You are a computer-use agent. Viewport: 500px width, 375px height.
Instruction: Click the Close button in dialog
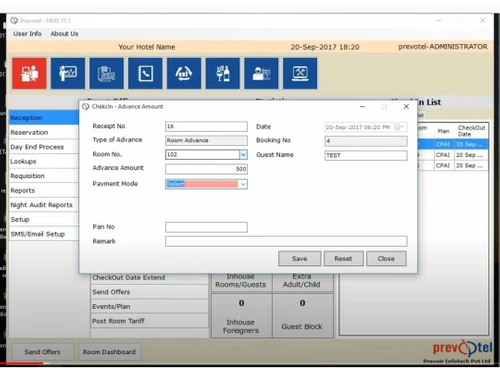(386, 259)
